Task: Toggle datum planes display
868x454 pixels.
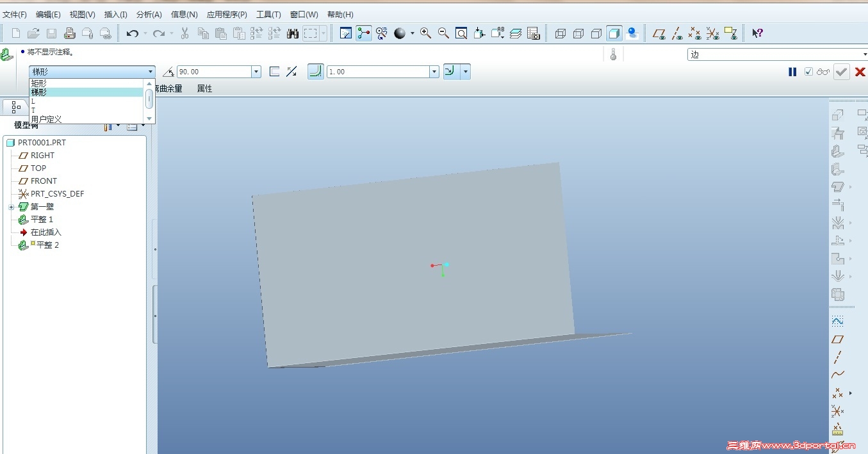Action: (x=659, y=33)
